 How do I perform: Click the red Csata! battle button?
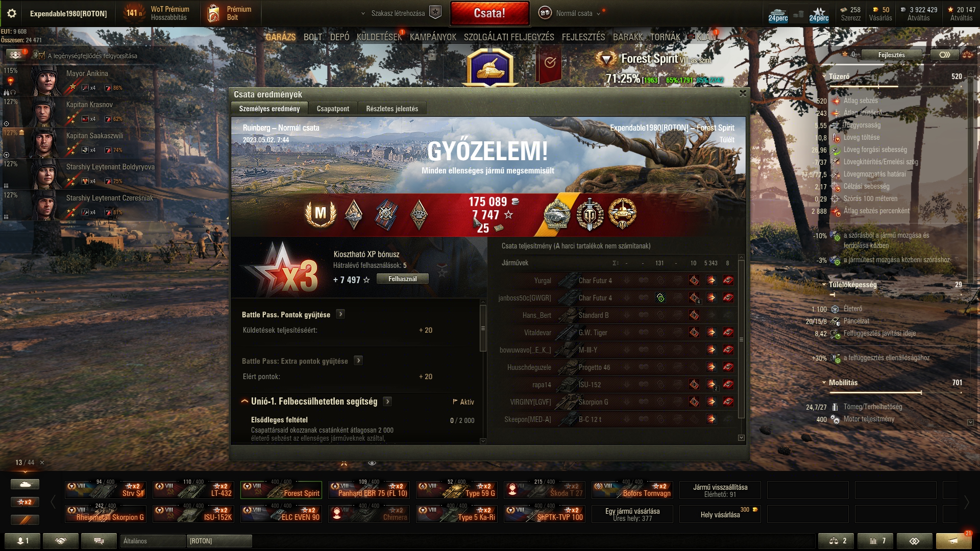click(489, 13)
